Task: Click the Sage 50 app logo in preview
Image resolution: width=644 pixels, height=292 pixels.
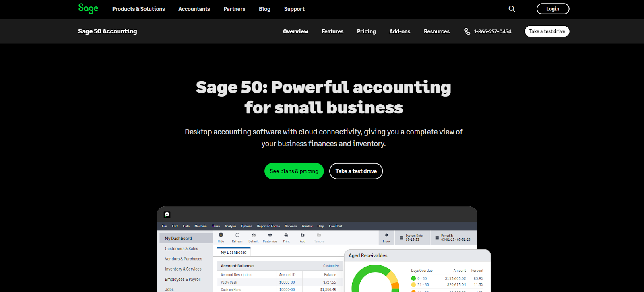Action: pos(167,214)
